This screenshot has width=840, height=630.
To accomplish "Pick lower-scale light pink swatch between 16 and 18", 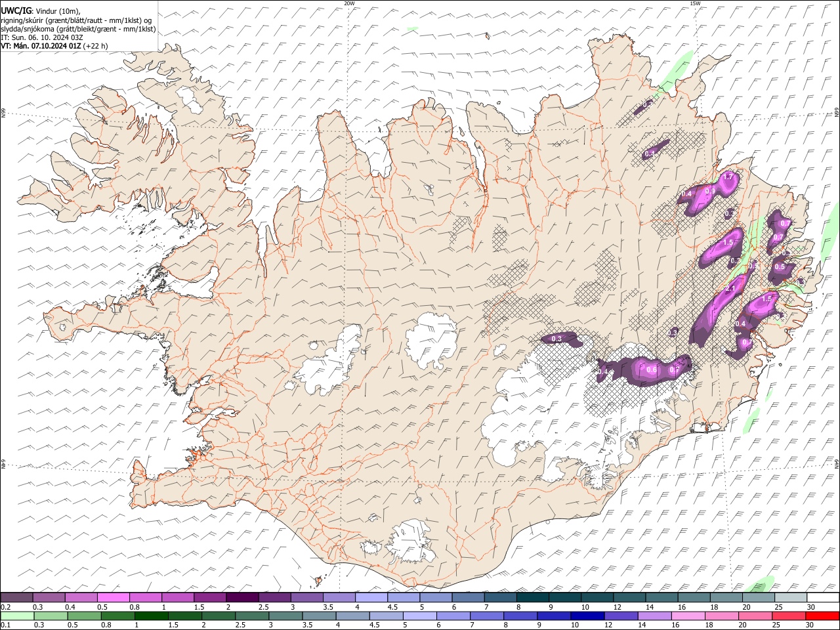I will (688, 616).
